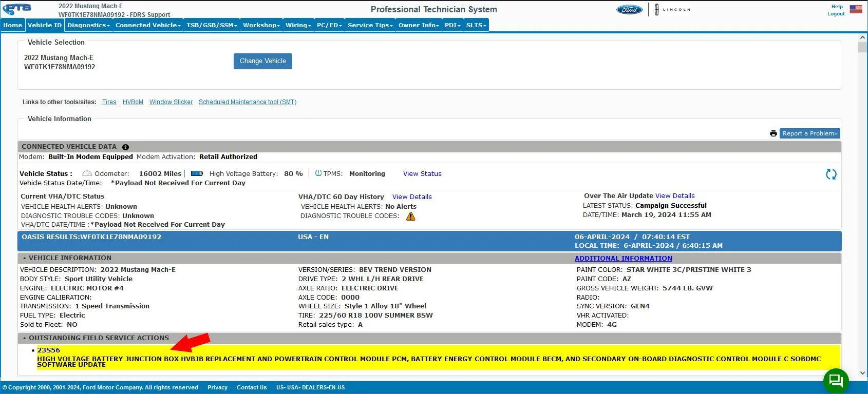Open the Workshop dropdown menu
868x394 pixels.
coord(261,25)
